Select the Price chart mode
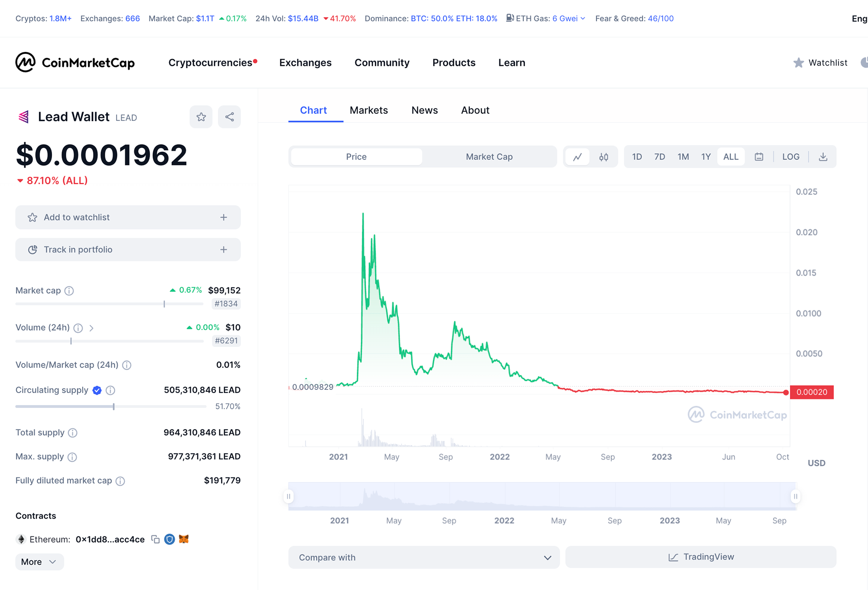Viewport: 868px width, 590px height. click(356, 157)
